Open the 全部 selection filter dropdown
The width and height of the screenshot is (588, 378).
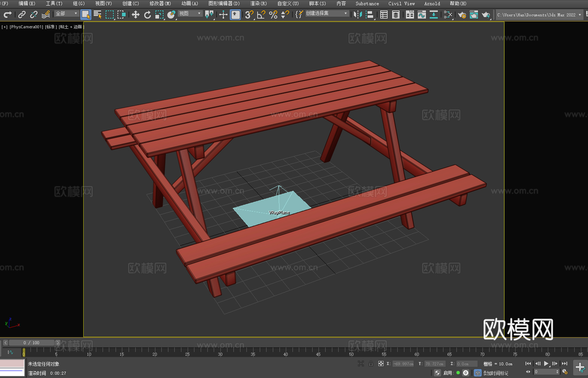[67, 14]
